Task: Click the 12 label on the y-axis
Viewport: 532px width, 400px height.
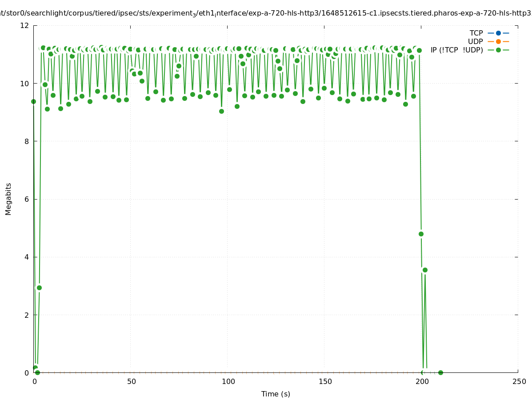Action: (25, 26)
